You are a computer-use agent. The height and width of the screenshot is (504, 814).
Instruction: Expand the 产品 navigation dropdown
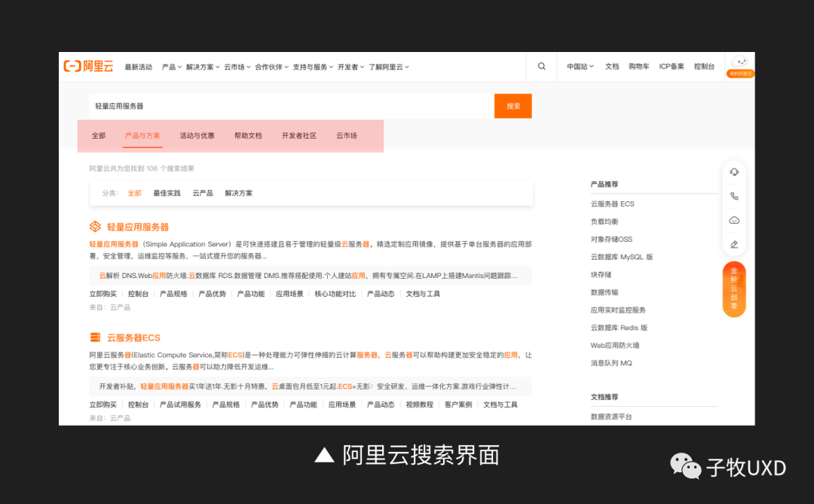coord(171,67)
